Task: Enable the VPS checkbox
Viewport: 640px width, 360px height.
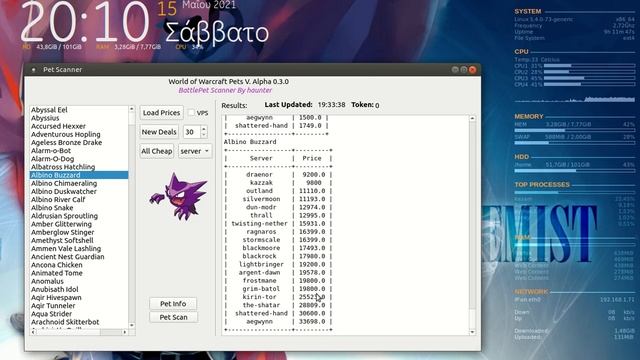Action: pyautogui.click(x=191, y=113)
